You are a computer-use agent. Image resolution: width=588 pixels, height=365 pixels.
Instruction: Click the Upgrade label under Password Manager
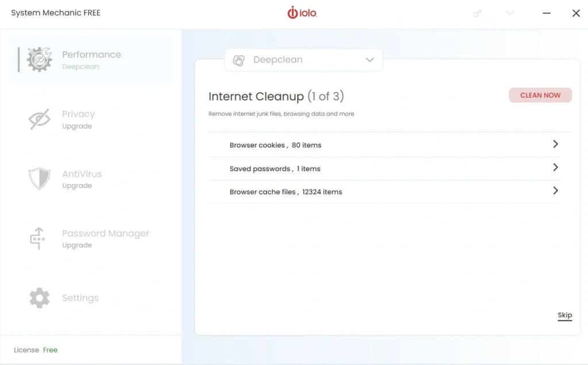pos(77,245)
